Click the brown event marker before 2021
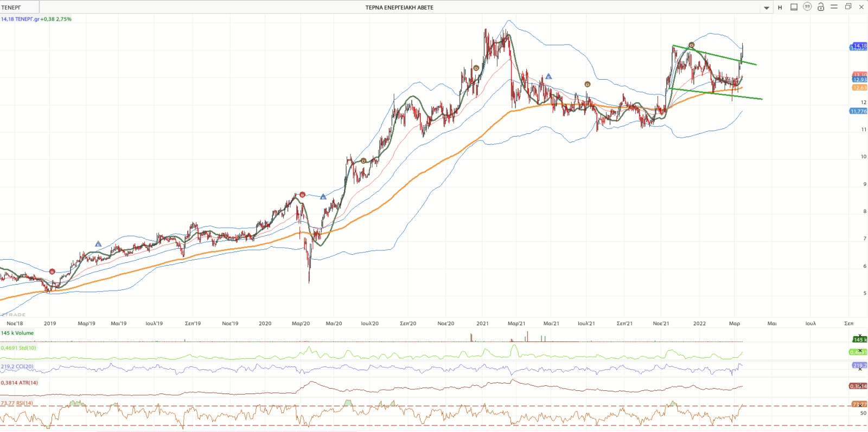This screenshot has width=868, height=432. [476, 68]
